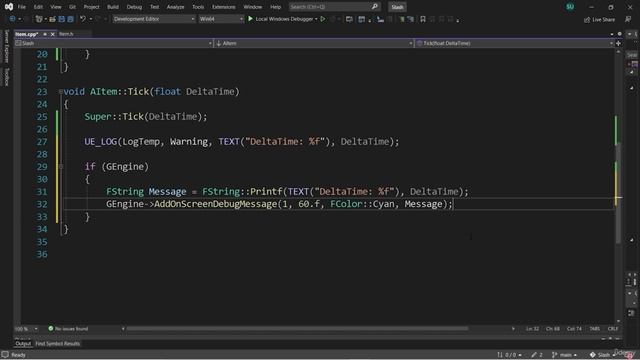Switch to the Item.h tab
640x360 pixels.
pyautogui.click(x=66, y=34)
